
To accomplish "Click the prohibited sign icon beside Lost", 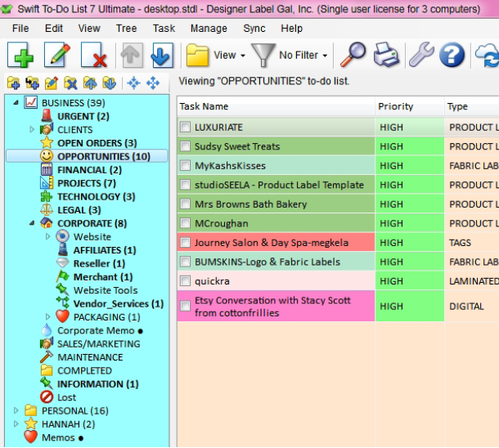I will click(47, 396).
